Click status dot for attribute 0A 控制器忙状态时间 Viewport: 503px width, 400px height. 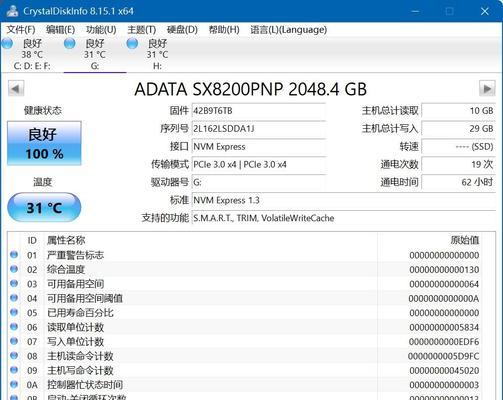pyautogui.click(x=14, y=384)
